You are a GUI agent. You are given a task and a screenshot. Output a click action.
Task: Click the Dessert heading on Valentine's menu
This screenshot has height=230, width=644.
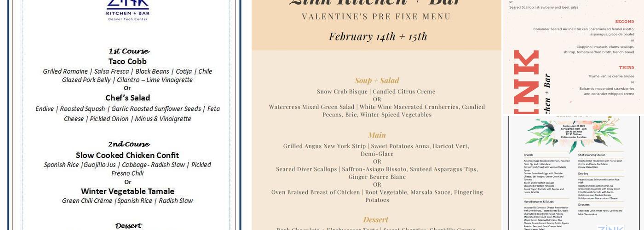(377, 220)
